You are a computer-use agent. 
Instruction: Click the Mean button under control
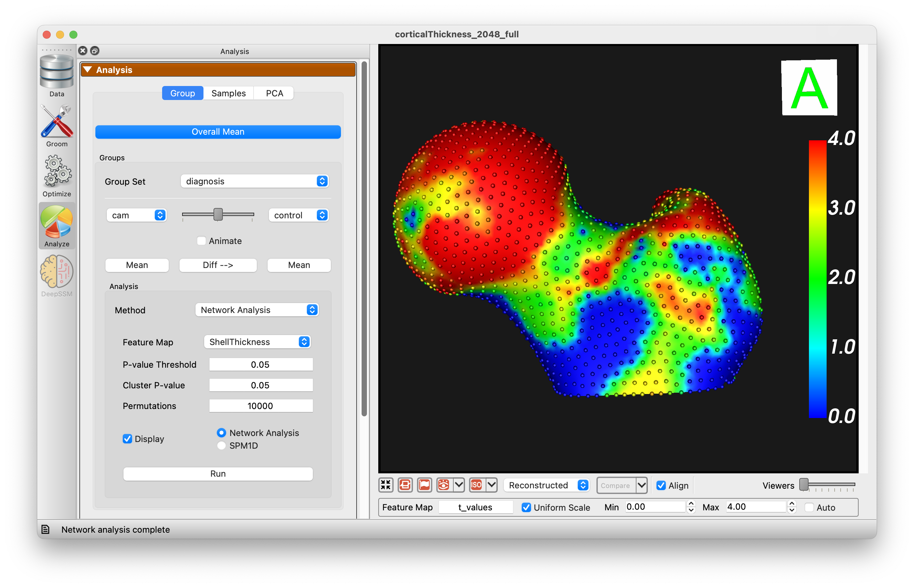299,265
